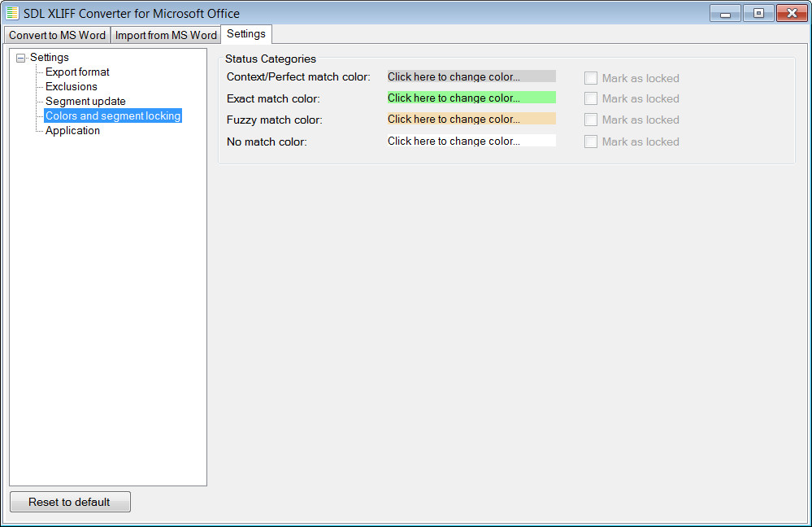Image resolution: width=812 pixels, height=527 pixels.
Task: Click the SDL XLIFF Converter app icon
Action: point(12,13)
